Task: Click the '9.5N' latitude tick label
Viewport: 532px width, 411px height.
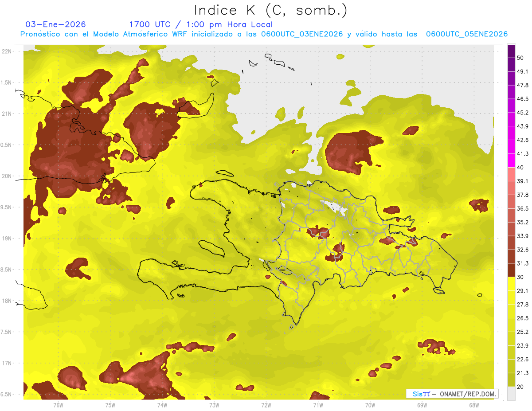Action: pyautogui.click(x=7, y=207)
